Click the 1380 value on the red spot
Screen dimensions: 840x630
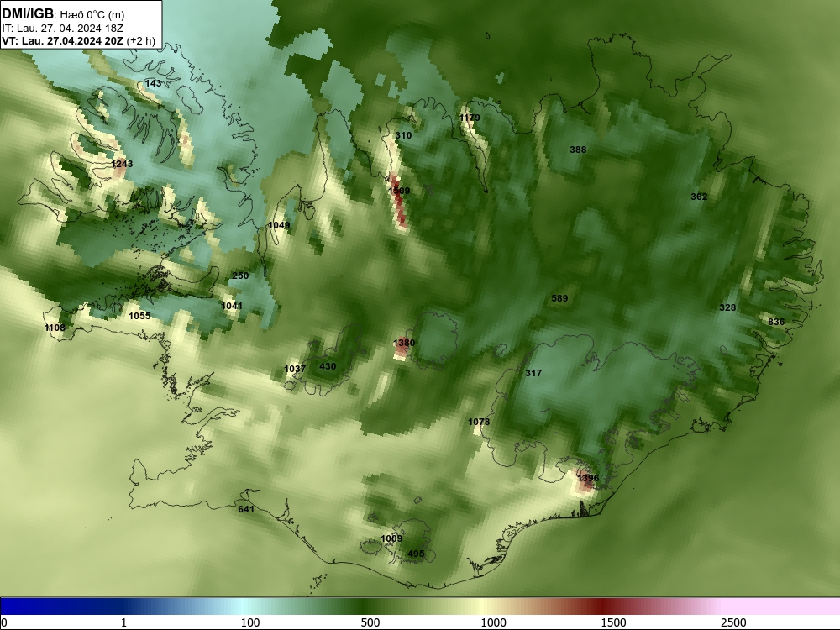(404, 343)
